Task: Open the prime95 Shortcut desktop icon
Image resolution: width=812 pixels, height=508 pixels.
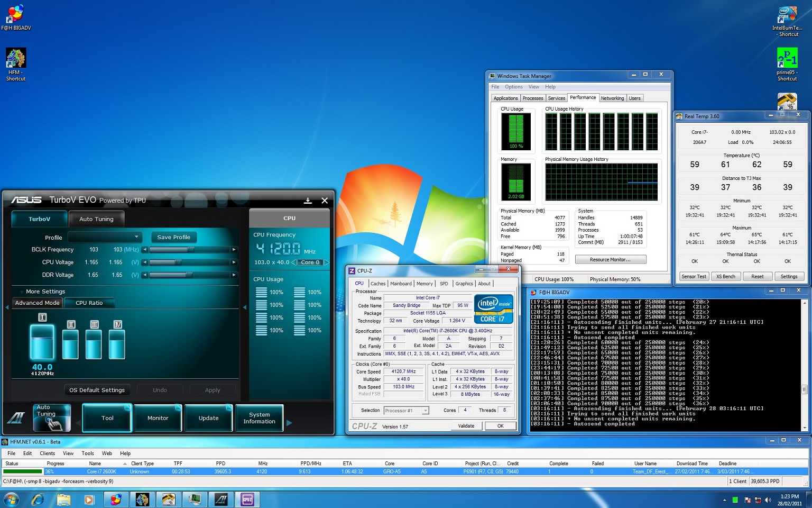Action: tap(787, 65)
